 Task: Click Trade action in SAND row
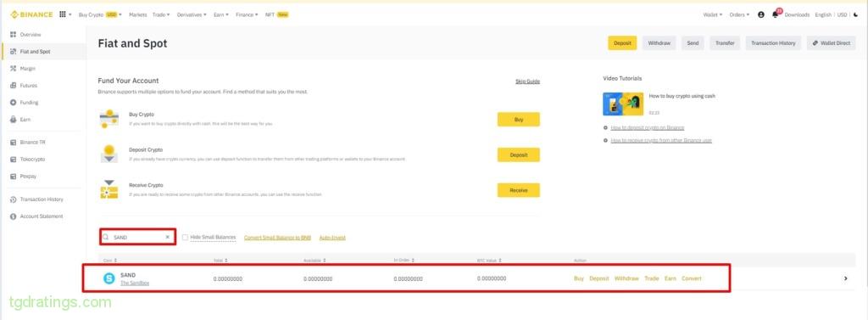[652, 278]
